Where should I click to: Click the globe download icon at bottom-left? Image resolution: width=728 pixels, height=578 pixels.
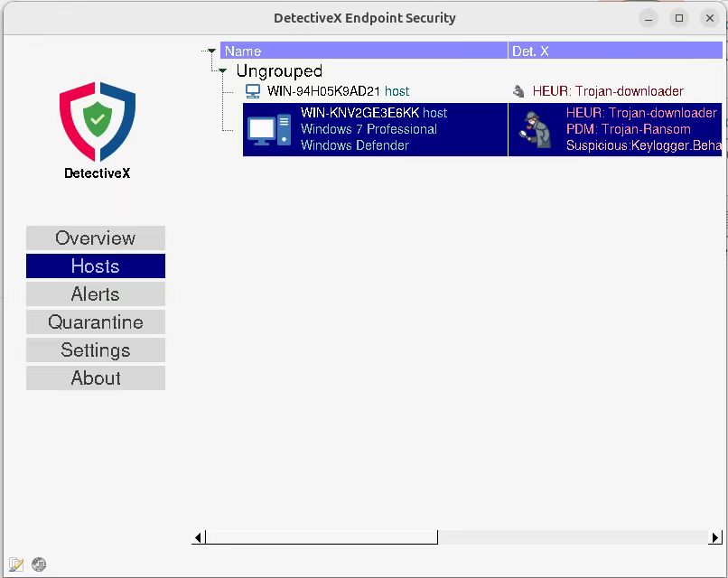tap(39, 564)
